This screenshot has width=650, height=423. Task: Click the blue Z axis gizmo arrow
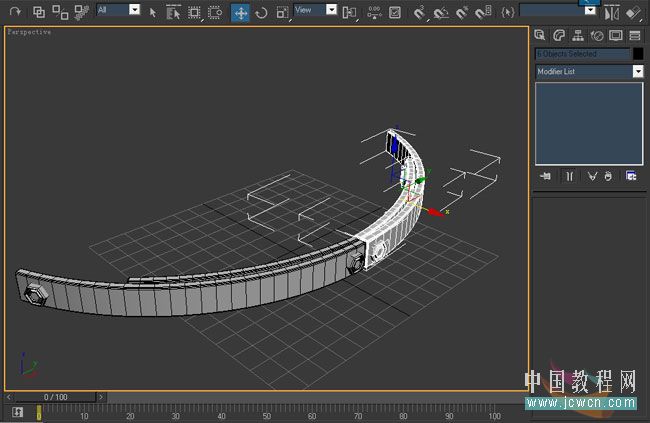[x=395, y=145]
